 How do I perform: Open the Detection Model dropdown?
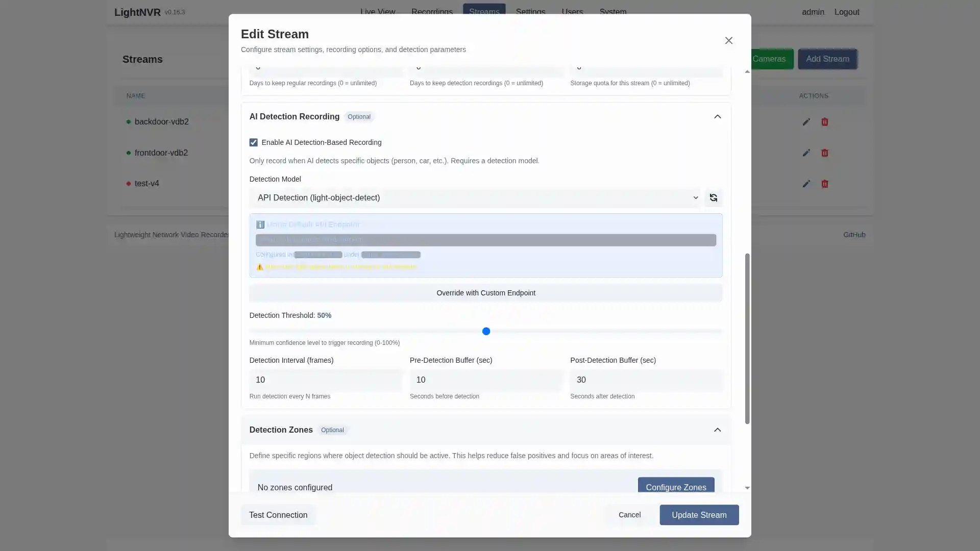(x=475, y=198)
